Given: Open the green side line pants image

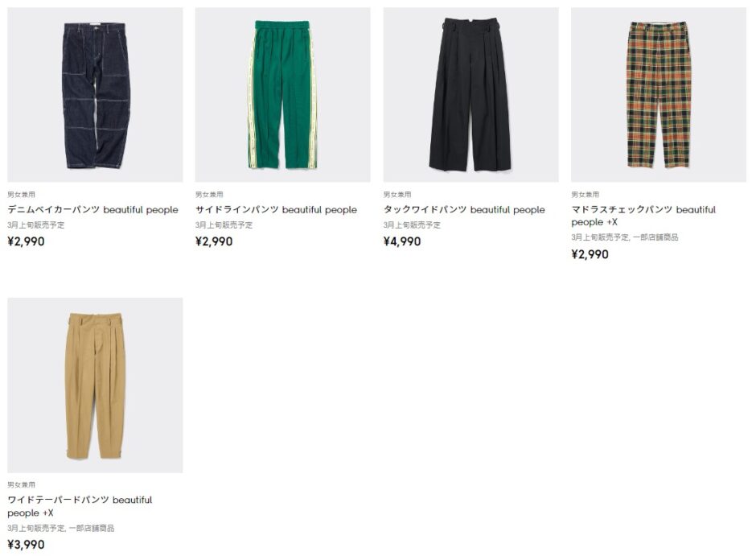Looking at the screenshot, I should coord(282,95).
